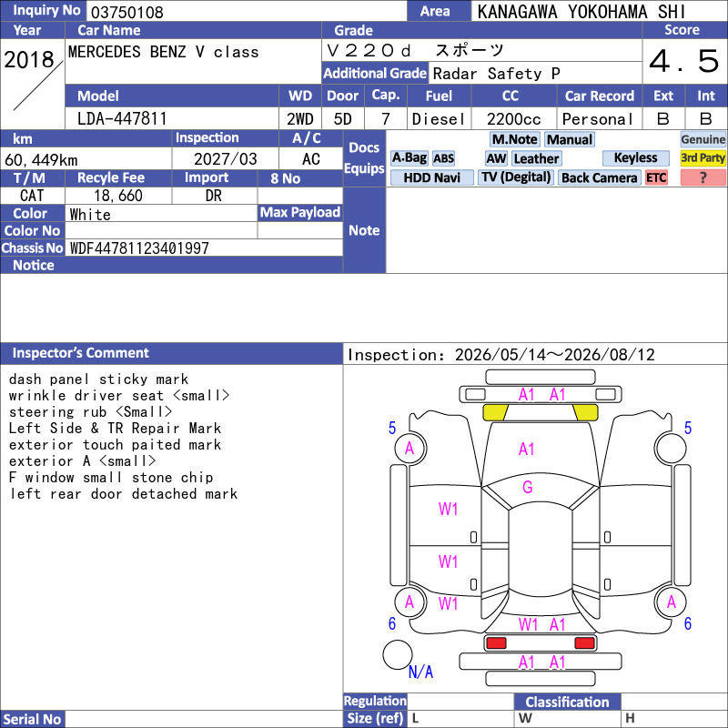Select the red ETC badge
This screenshot has height=728, width=728.
pos(656,177)
